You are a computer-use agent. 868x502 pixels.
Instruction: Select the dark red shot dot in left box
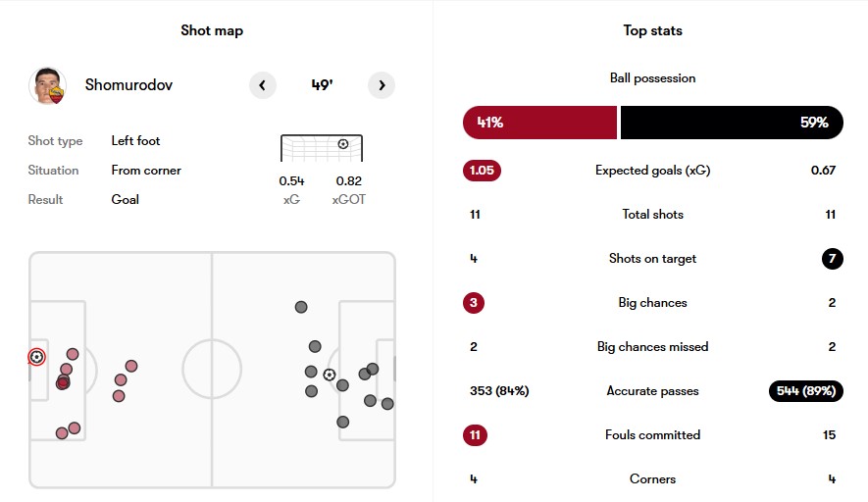[63, 382]
